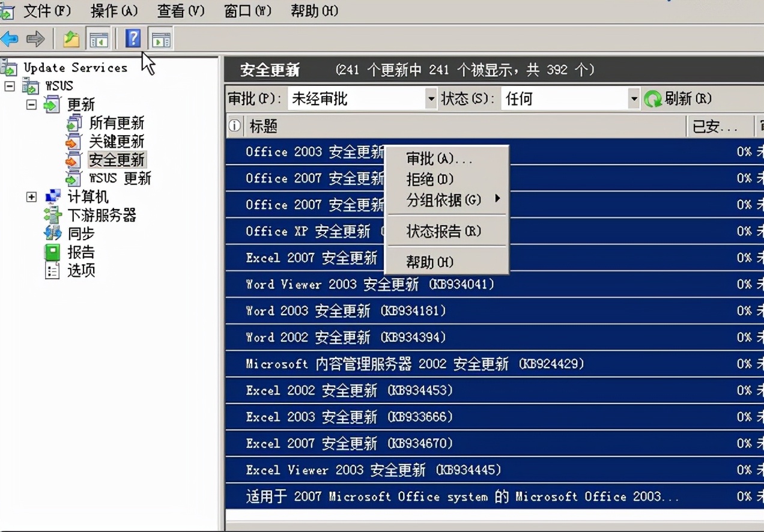This screenshot has height=532, width=764.
Task: Select 下游服务器 in the tree
Action: [102, 215]
